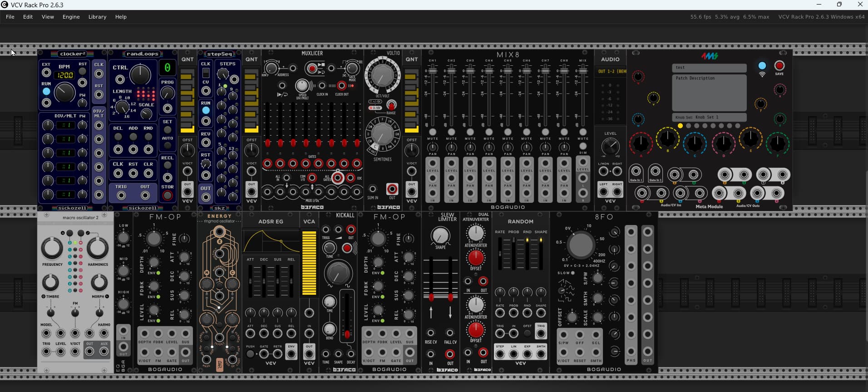The height and width of the screenshot is (392, 868).
Task: Click the Kickall red trigger button
Action: (x=347, y=248)
